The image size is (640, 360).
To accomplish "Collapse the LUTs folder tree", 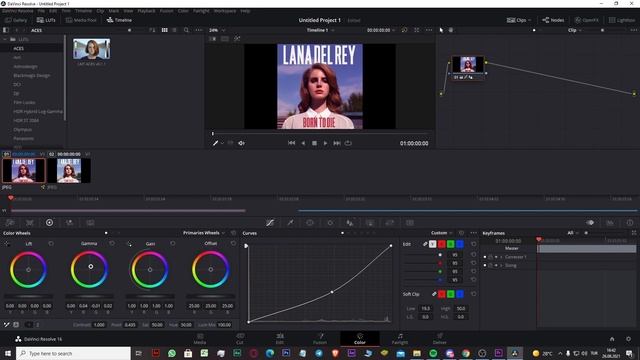I will tap(5, 39).
